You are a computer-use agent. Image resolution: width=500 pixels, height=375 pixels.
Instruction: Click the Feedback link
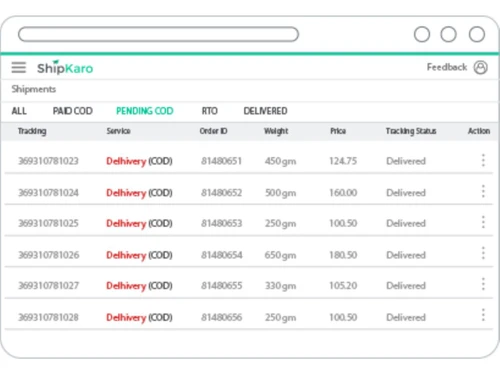447,67
